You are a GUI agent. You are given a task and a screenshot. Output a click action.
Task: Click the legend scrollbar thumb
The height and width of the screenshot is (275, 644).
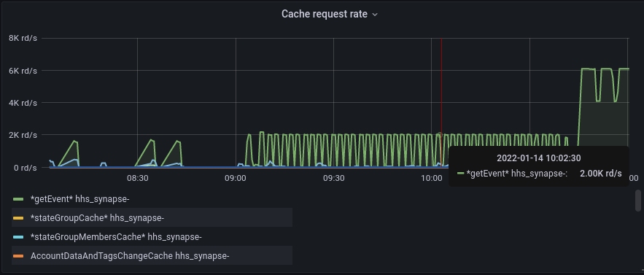(x=638, y=200)
